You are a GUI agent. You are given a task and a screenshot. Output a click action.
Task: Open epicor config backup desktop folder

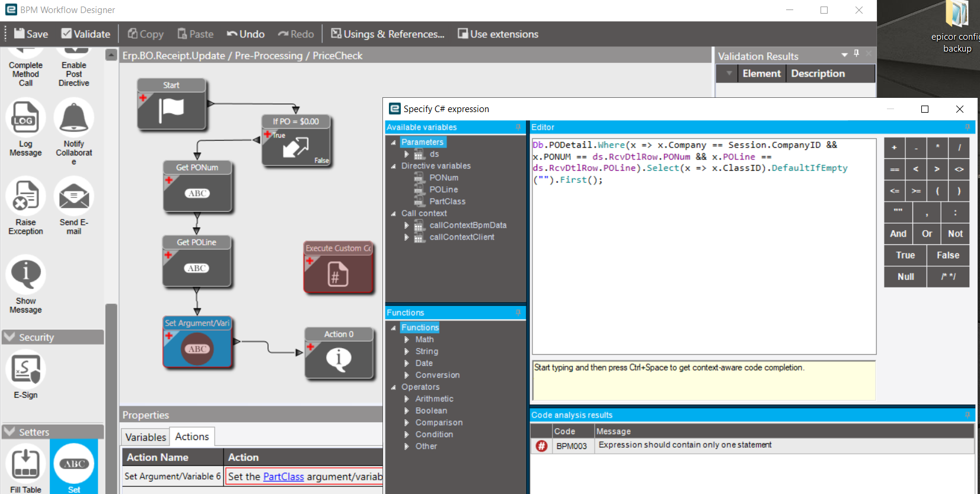957,27
